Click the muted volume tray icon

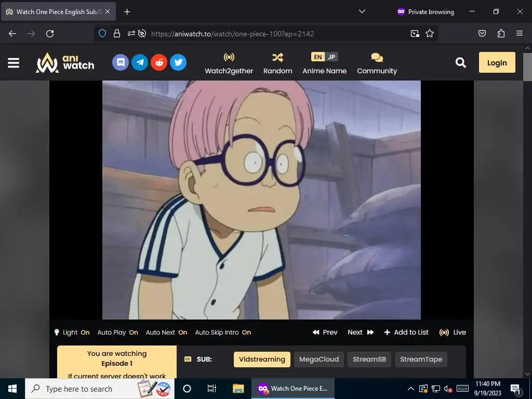pos(448,389)
